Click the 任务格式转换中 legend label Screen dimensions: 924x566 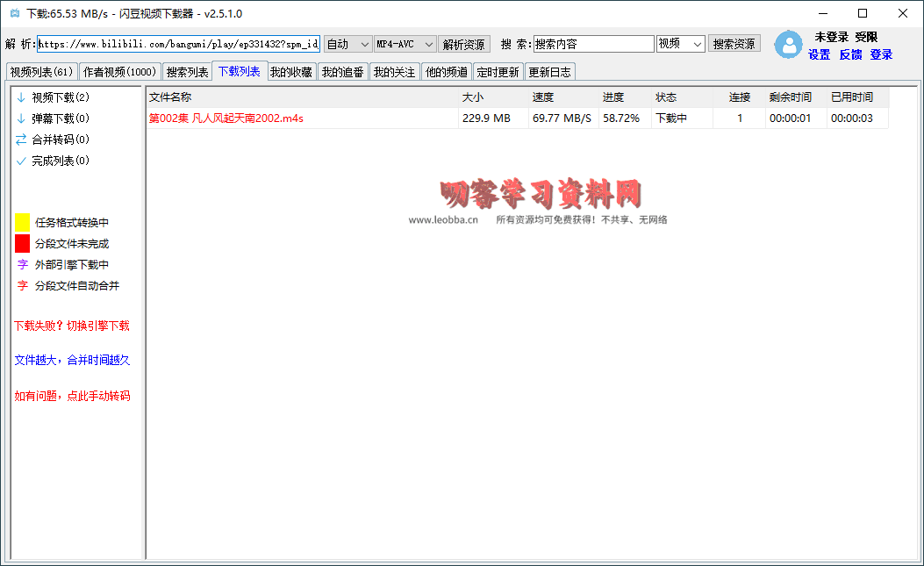pyautogui.click(x=72, y=223)
